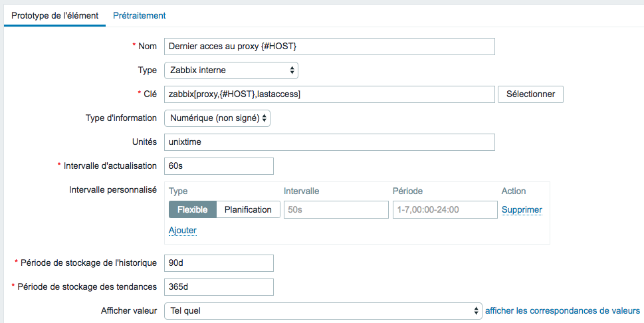Image resolution: width=644 pixels, height=323 pixels.
Task: Click the Période 1-7,00:00-24:00 field
Action: click(445, 209)
